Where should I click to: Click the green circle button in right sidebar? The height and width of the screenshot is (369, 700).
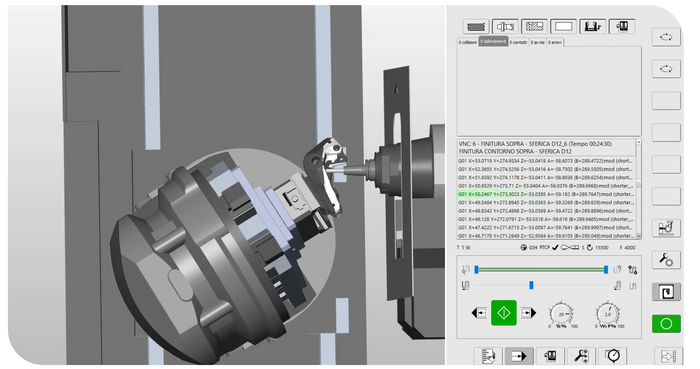666,323
